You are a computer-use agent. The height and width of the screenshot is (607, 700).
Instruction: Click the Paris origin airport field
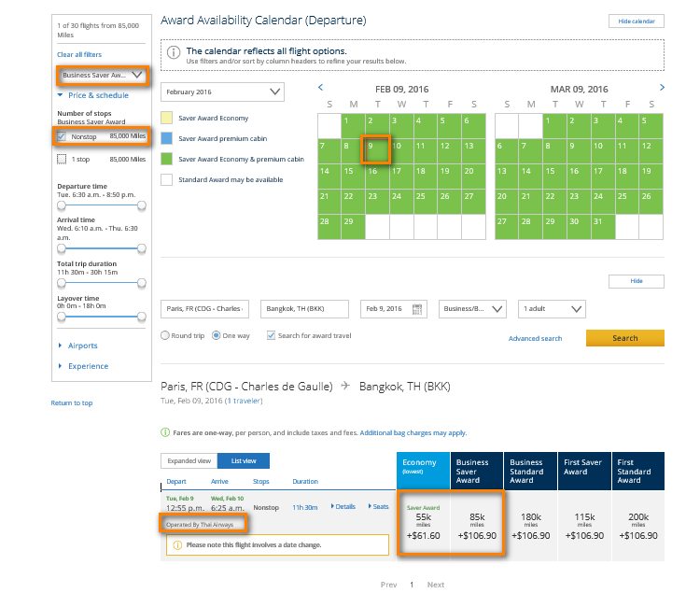(x=203, y=309)
